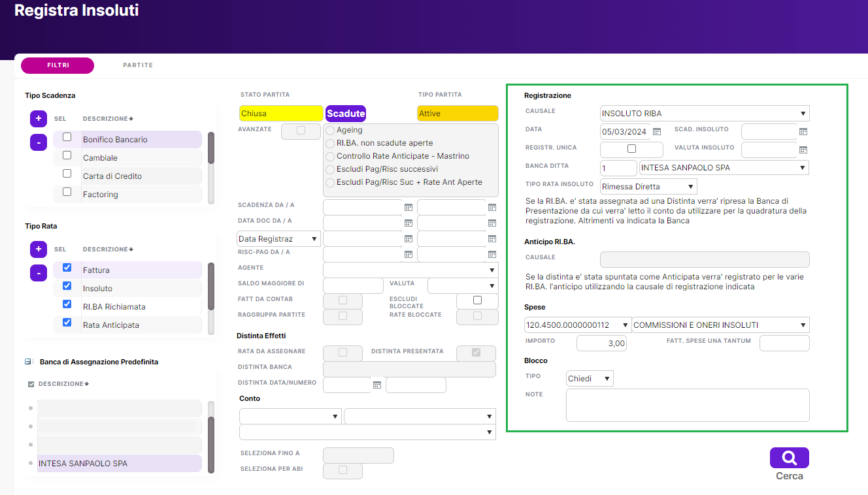Screen dimensions: 868x495
Task: Open calendar for first Risc-Pag date
Action: [409, 255]
